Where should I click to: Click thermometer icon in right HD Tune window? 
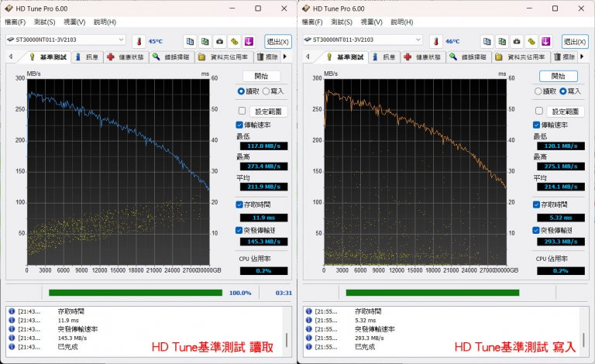click(436, 41)
